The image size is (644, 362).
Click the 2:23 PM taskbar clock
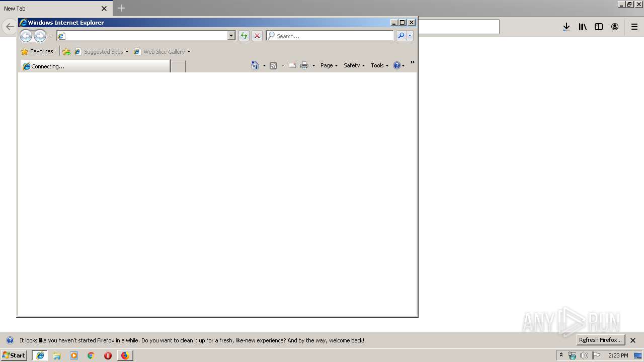(618, 355)
